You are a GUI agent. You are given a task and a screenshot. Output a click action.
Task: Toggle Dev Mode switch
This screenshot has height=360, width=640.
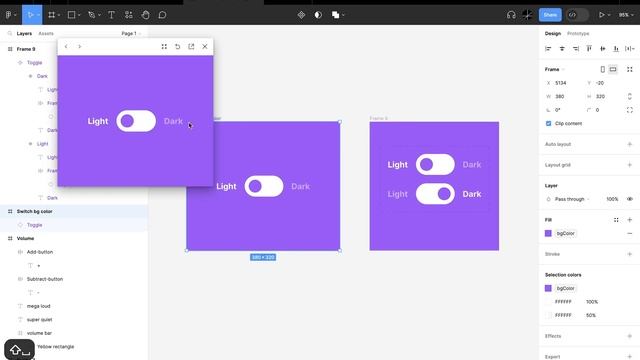pos(577,15)
